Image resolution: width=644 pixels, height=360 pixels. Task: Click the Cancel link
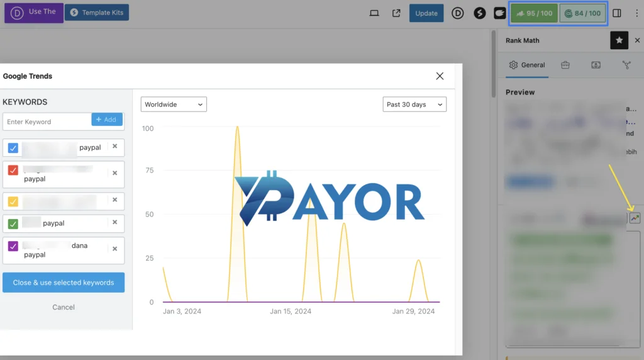click(x=64, y=307)
